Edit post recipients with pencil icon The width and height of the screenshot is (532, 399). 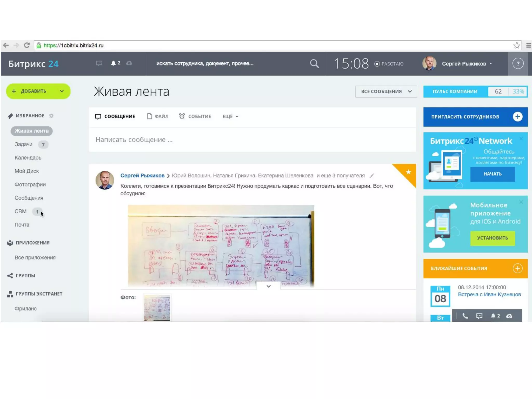coord(372,176)
